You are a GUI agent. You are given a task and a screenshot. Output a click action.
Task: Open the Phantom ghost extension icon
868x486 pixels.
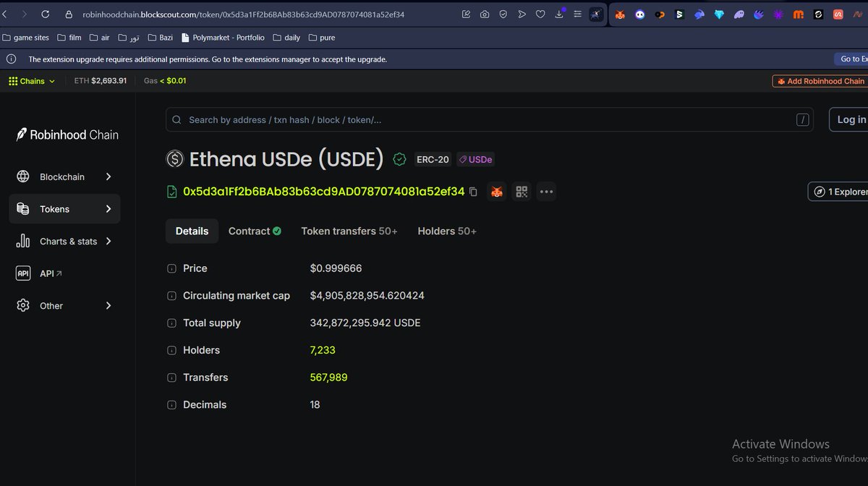739,14
